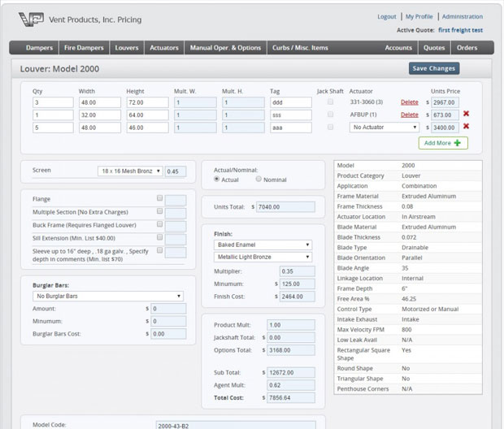Image resolution: width=504 pixels, height=429 pixels.
Task: Enable the Flange option checkbox
Action: [159, 198]
